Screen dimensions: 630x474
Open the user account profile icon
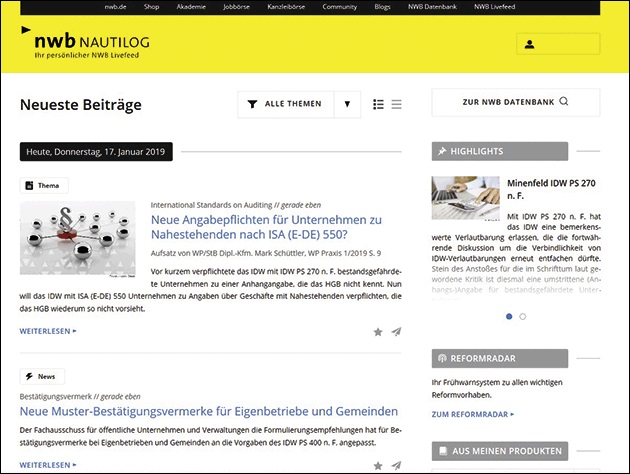529,44
